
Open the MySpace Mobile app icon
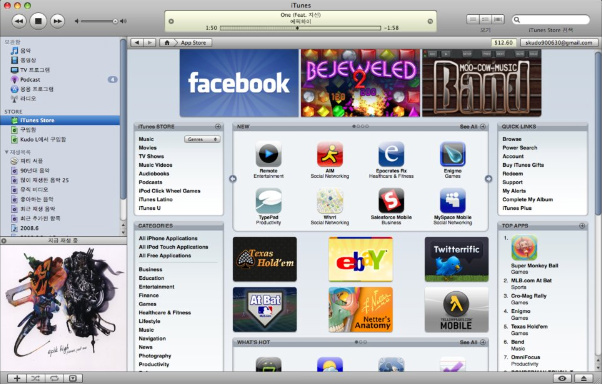(453, 200)
